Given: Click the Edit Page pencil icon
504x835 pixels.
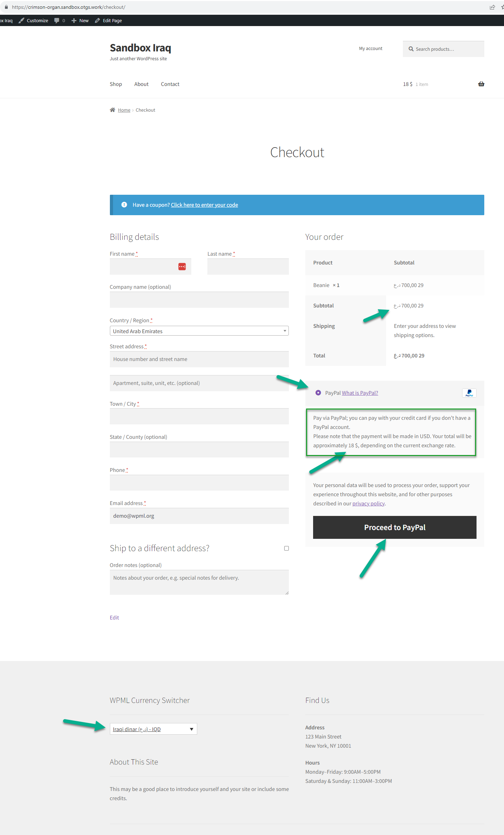Looking at the screenshot, I should 98,20.
